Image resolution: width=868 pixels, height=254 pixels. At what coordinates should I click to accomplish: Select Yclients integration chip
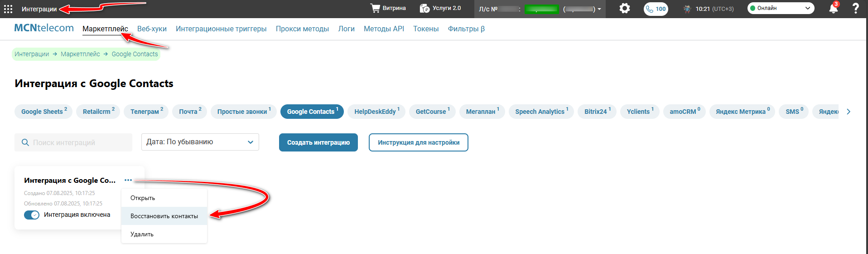pyautogui.click(x=640, y=112)
